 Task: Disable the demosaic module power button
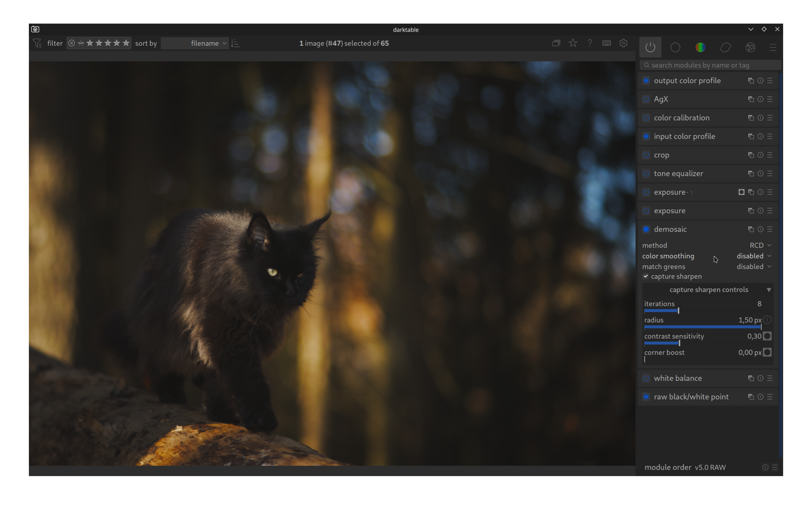point(646,229)
